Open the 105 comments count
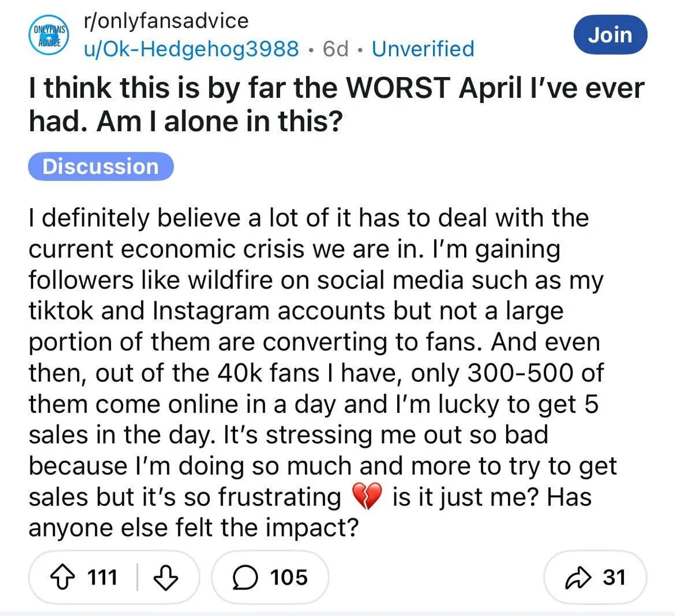 289,577
